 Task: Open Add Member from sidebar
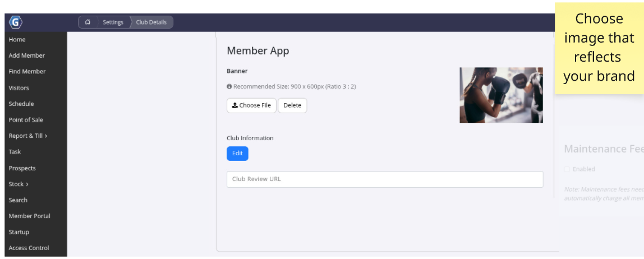click(x=27, y=55)
